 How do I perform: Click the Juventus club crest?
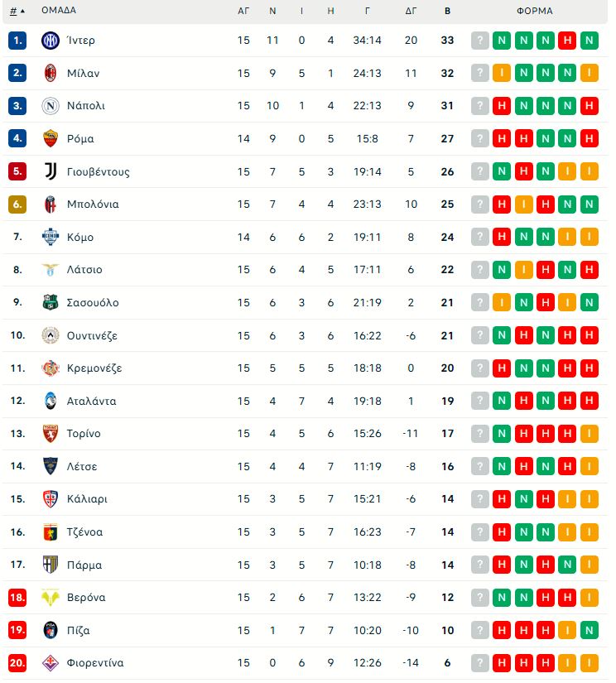point(51,171)
